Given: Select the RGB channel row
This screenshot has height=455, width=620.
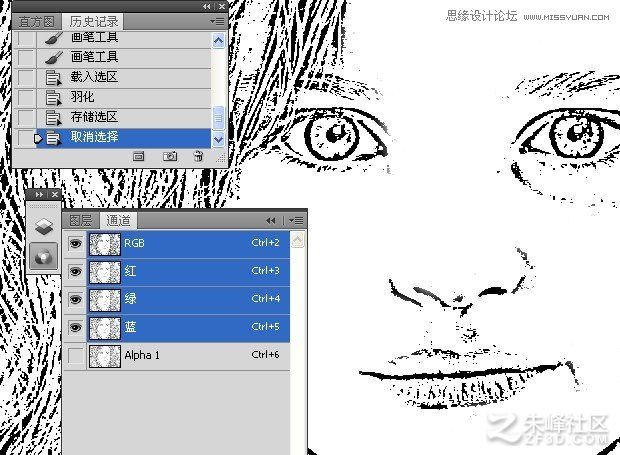Looking at the screenshot, I should (x=177, y=244).
